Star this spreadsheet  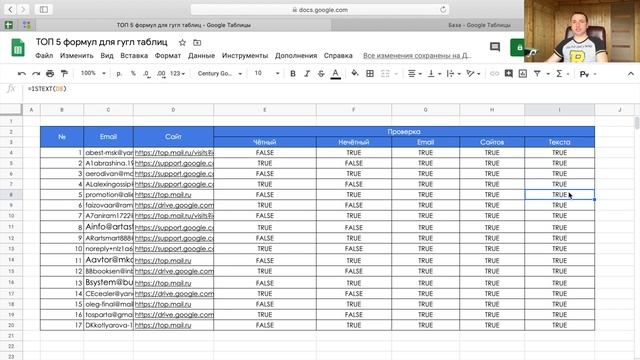(x=182, y=42)
